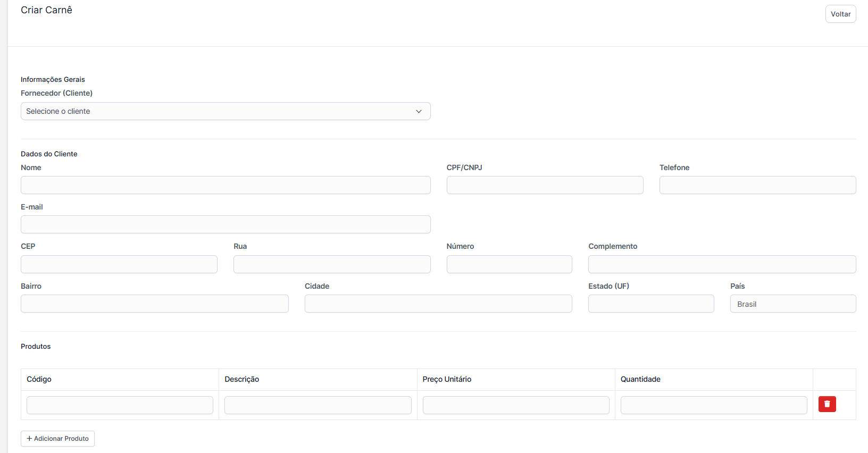Click the CPF/CNPJ input field
868x453 pixels.
[x=545, y=185]
